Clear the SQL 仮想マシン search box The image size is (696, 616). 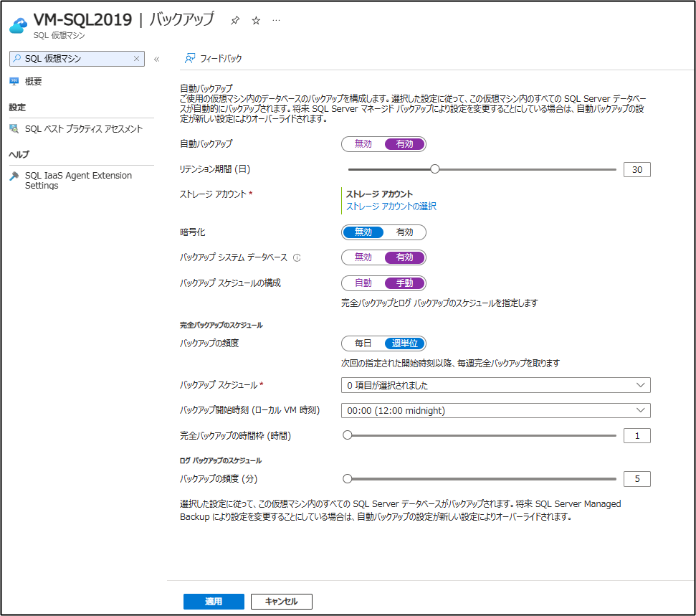[137, 59]
